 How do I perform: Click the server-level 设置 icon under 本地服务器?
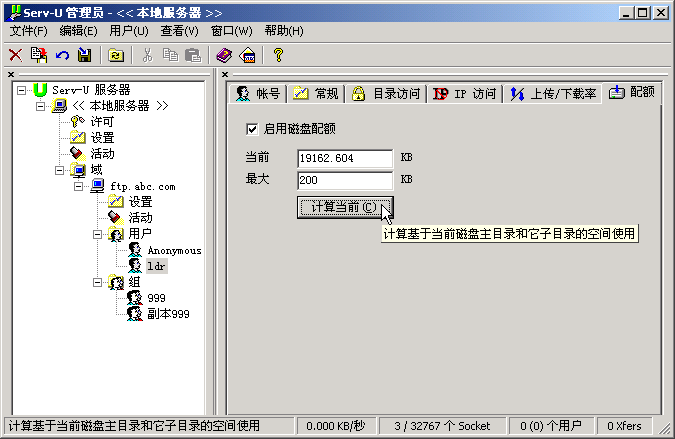coord(77,137)
